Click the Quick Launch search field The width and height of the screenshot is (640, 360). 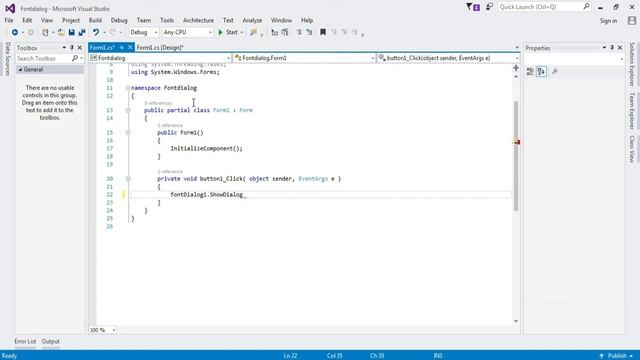(544, 7)
